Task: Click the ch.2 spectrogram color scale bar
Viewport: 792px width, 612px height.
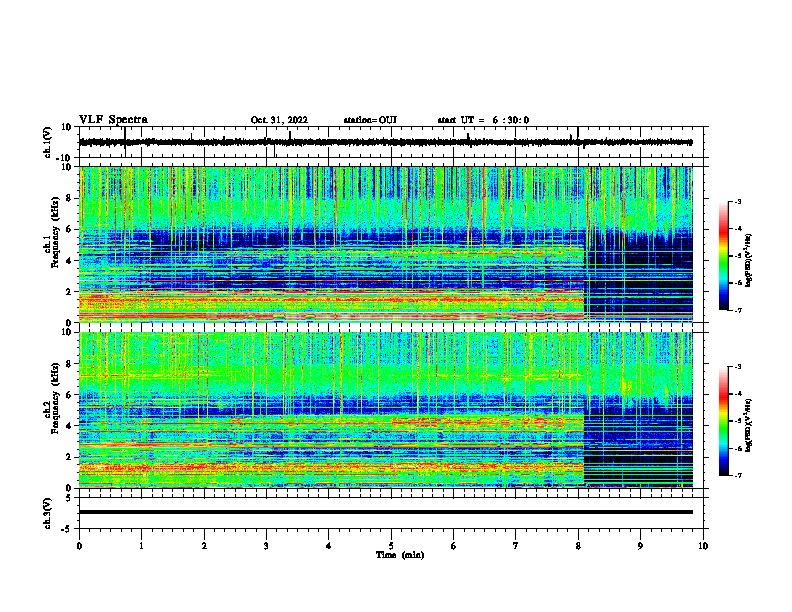Action: click(723, 421)
